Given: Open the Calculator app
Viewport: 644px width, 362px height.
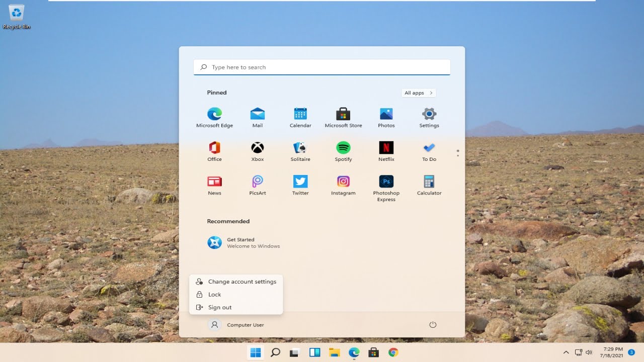Looking at the screenshot, I should click(x=429, y=185).
